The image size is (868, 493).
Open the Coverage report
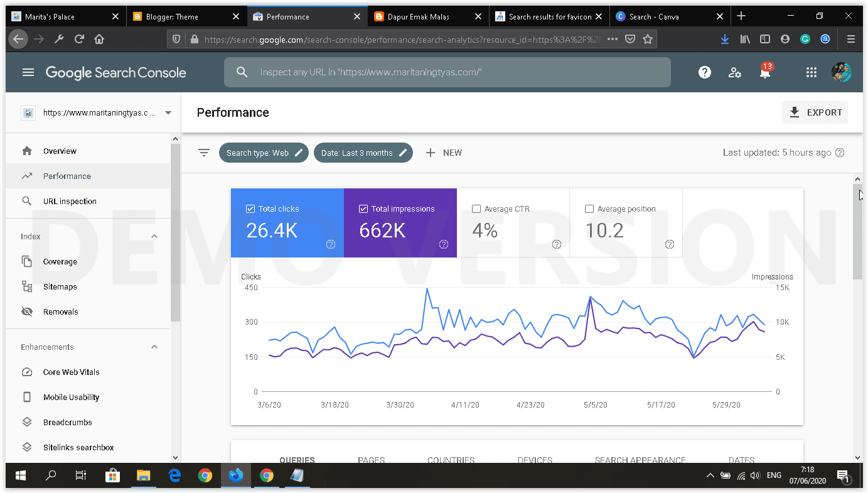click(x=88, y=261)
